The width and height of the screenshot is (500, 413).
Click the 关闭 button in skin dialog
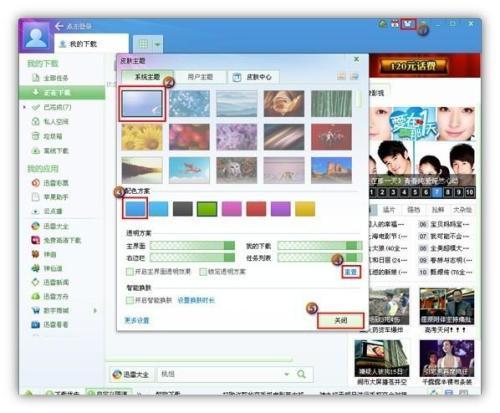(x=340, y=321)
